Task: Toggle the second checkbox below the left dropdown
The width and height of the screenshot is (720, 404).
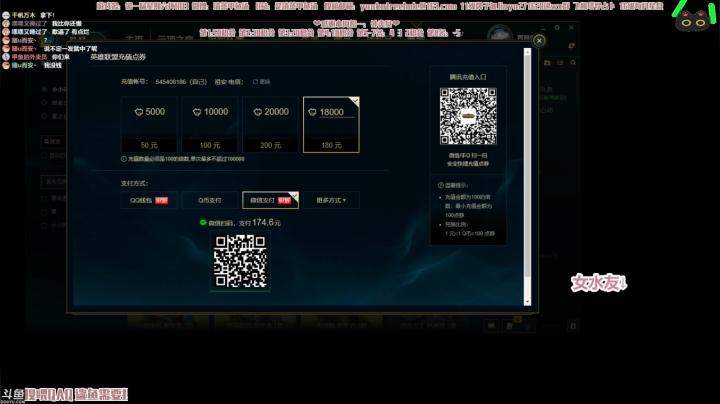Action: [45, 212]
